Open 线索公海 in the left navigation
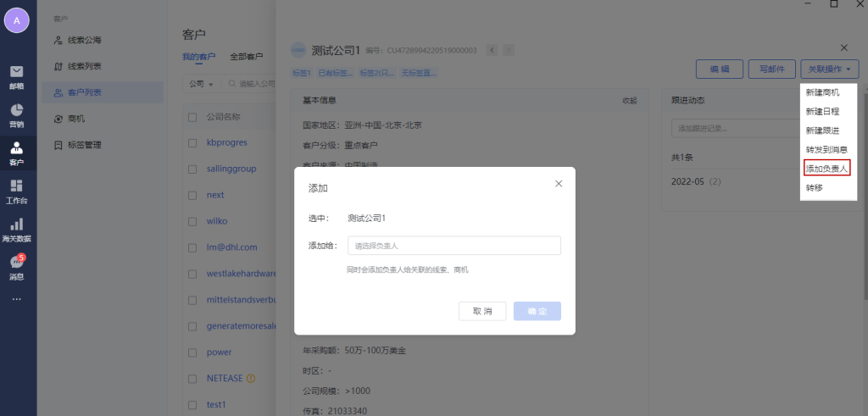This screenshot has height=416, width=868. pyautogui.click(x=85, y=40)
